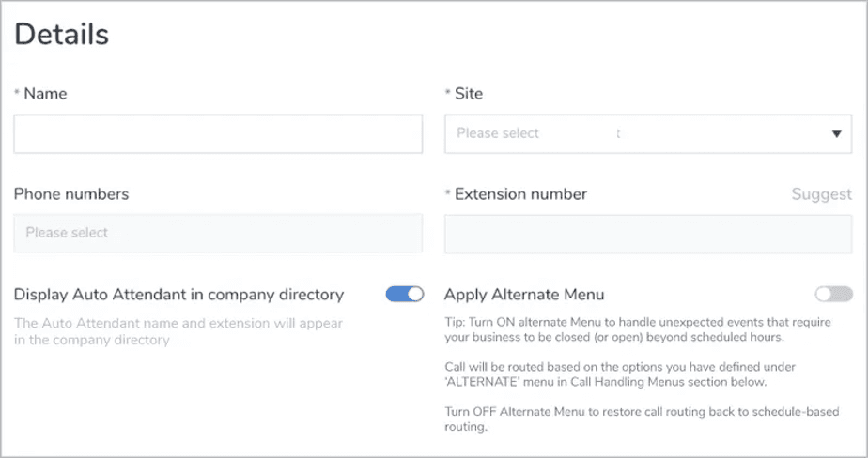Click the 'Extension number' label text
The width and height of the screenshot is (868, 458).
520,194
